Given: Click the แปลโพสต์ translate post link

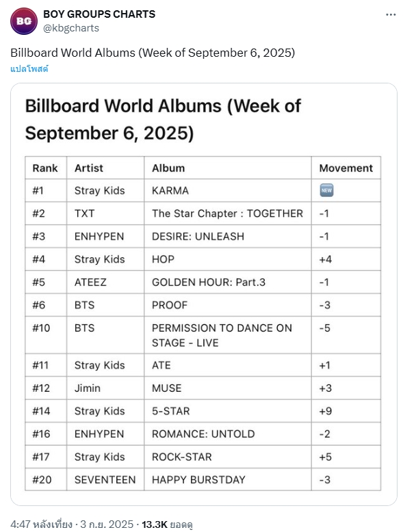Looking at the screenshot, I should pos(29,69).
